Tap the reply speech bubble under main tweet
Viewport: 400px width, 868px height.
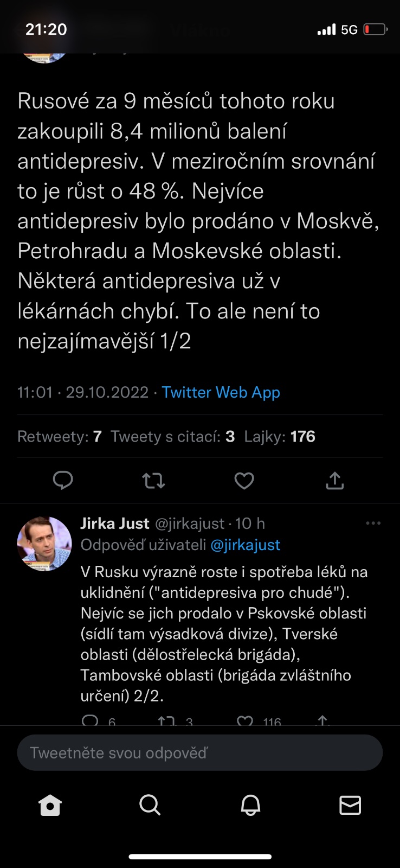pyautogui.click(x=63, y=480)
